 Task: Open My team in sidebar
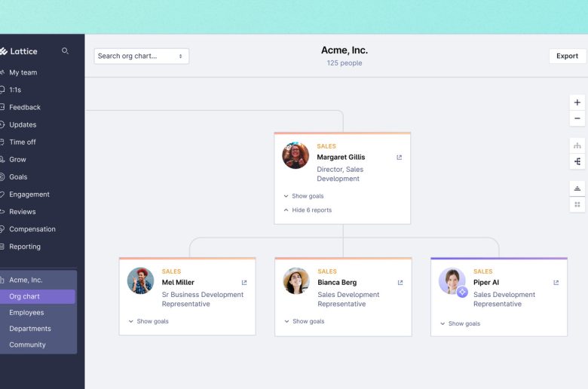(x=23, y=72)
